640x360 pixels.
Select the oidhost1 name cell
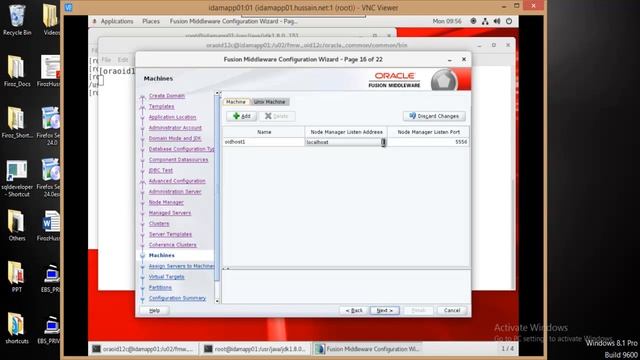pos(264,142)
